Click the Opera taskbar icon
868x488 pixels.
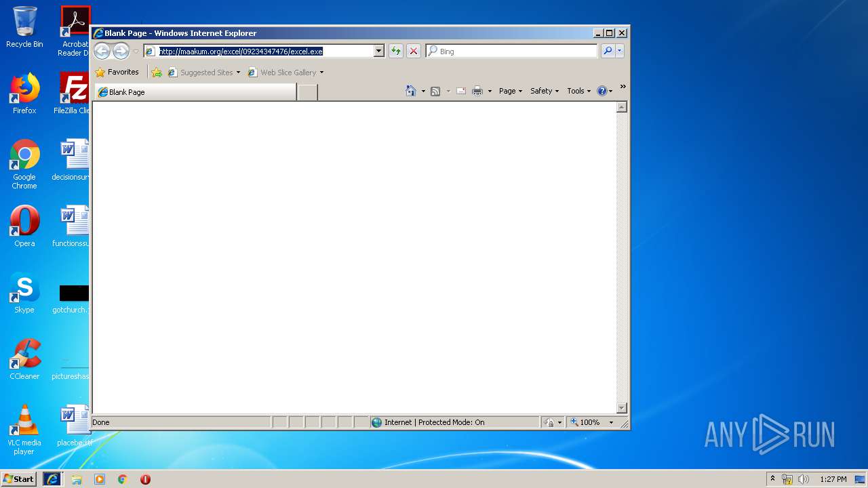tap(145, 479)
